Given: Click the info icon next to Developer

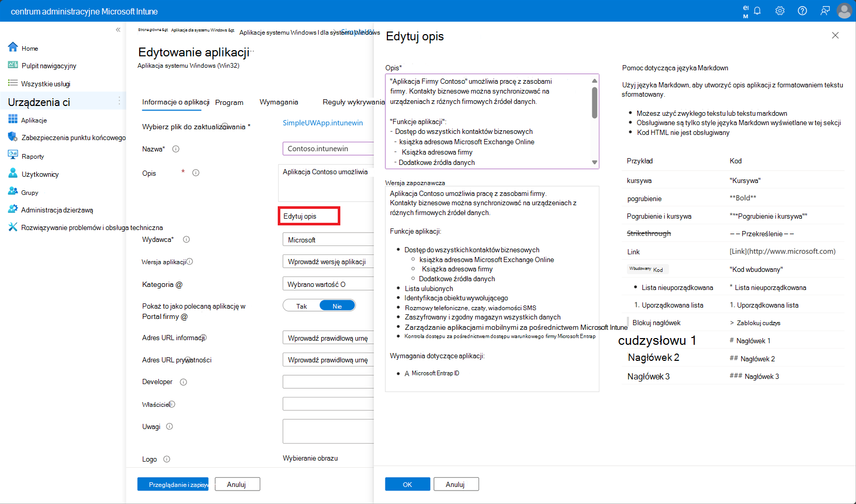Looking at the screenshot, I should click(x=184, y=382).
